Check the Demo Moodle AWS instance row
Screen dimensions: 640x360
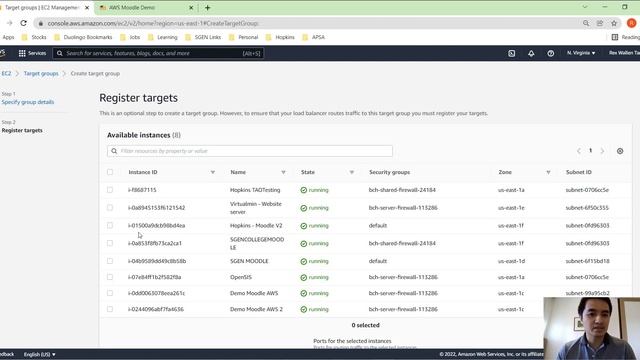coord(110,293)
